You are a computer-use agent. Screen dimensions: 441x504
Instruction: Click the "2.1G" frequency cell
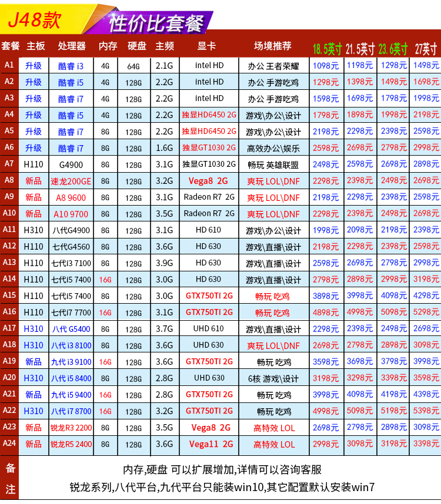pos(165,66)
